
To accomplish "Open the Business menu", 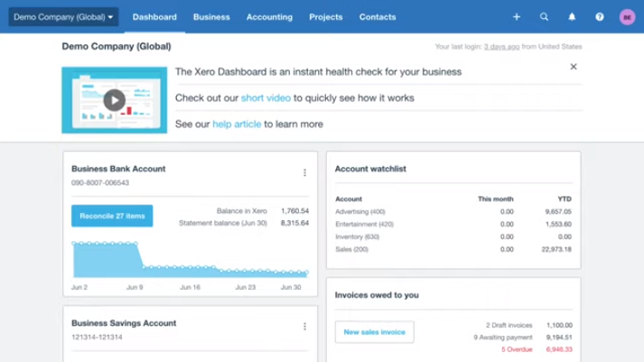I will pos(211,17).
